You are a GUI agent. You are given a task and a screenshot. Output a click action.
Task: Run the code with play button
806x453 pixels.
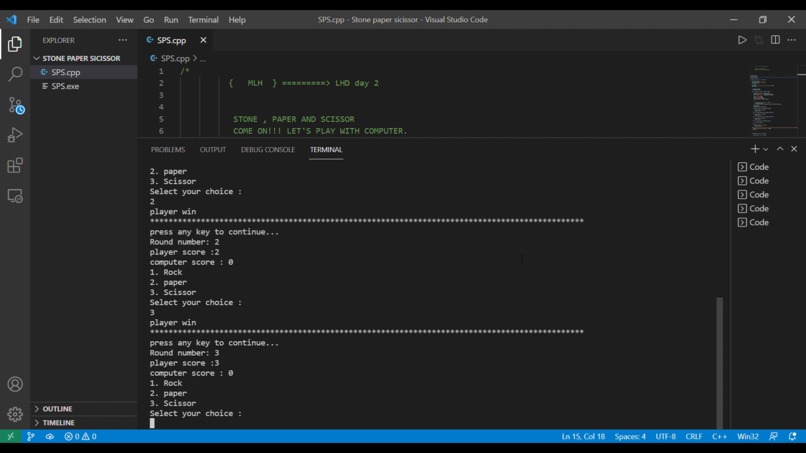click(742, 40)
